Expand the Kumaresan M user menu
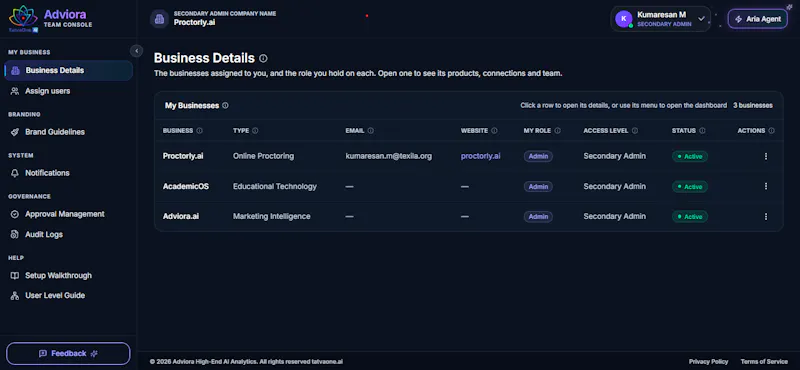This screenshot has height=370, width=800. click(660, 19)
